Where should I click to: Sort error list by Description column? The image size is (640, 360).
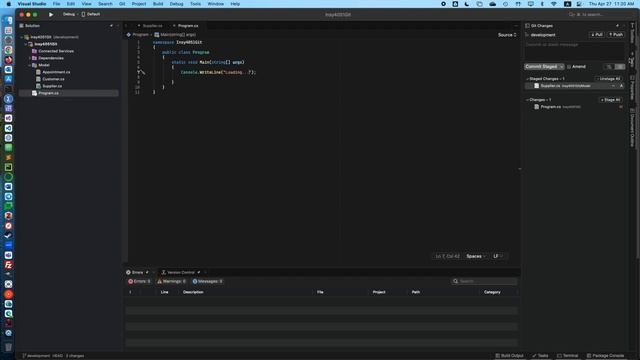click(193, 292)
